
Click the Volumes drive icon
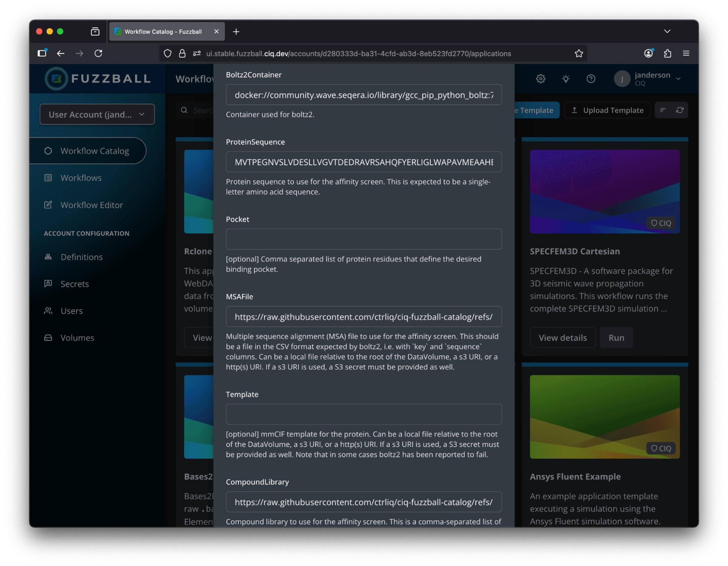(48, 338)
